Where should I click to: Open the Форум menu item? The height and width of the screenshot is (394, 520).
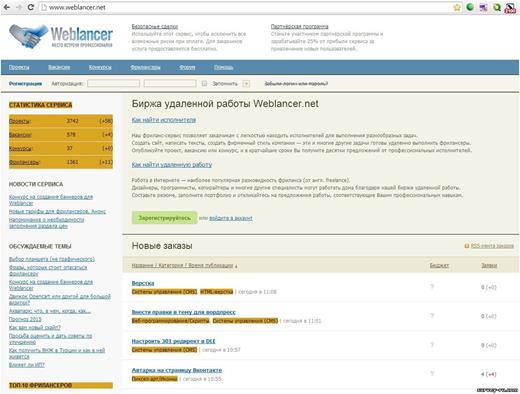click(187, 67)
